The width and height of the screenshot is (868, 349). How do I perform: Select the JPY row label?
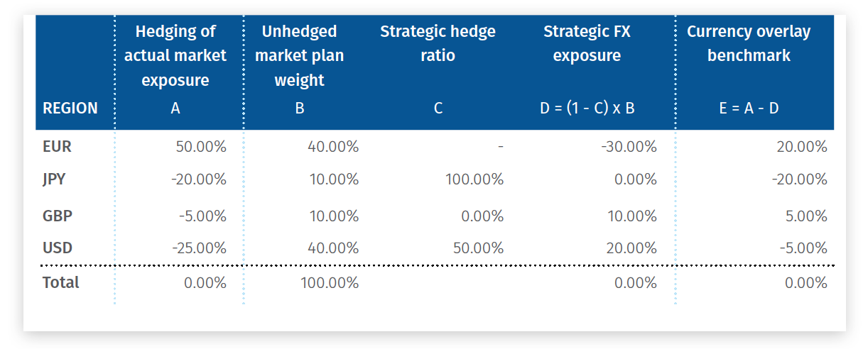(x=54, y=179)
